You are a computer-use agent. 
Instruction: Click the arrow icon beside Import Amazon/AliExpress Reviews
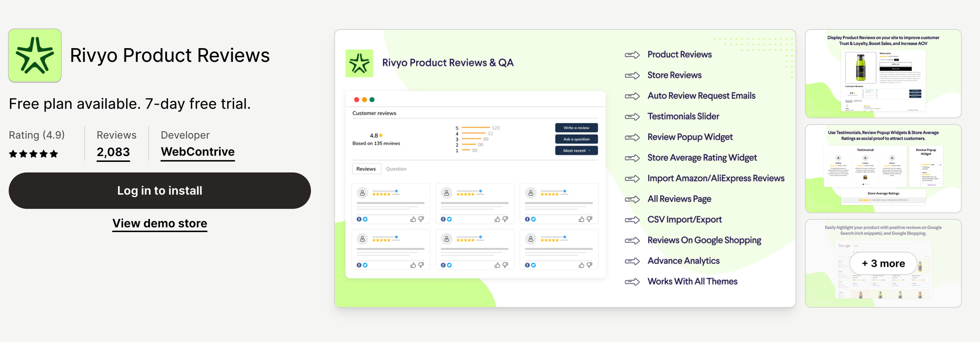coord(632,179)
